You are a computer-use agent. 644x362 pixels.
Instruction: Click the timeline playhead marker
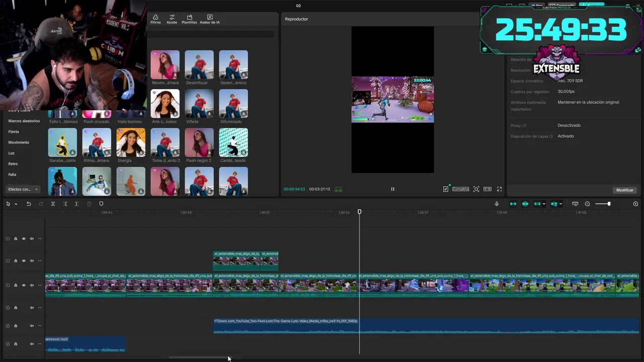pyautogui.click(x=359, y=212)
